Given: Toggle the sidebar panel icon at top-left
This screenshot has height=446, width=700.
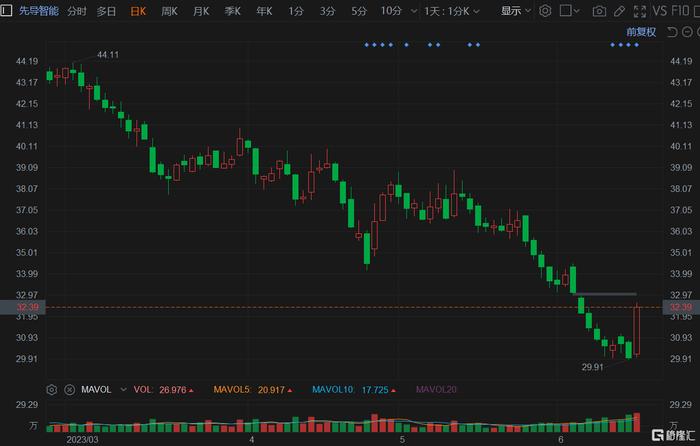Looking at the screenshot, I should (6, 10).
